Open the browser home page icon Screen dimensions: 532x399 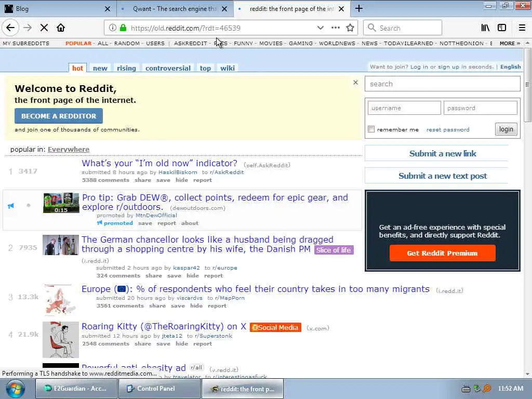(x=61, y=28)
